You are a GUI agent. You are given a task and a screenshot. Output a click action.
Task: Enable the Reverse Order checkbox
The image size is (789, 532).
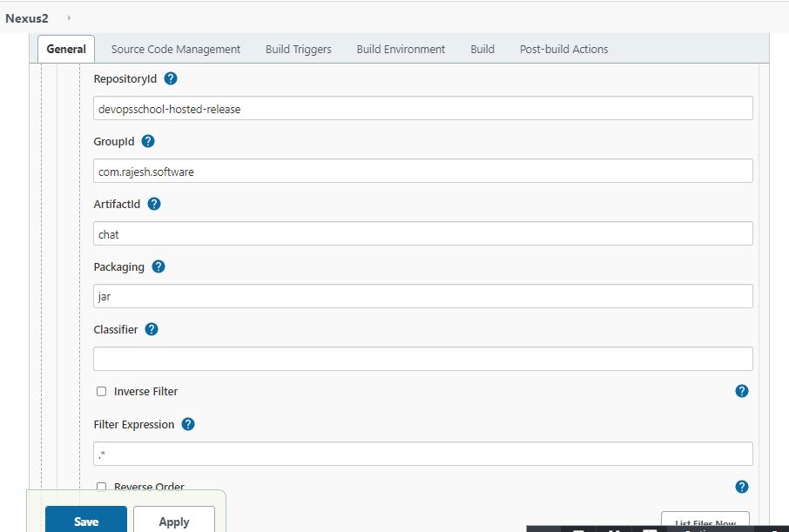coord(102,487)
